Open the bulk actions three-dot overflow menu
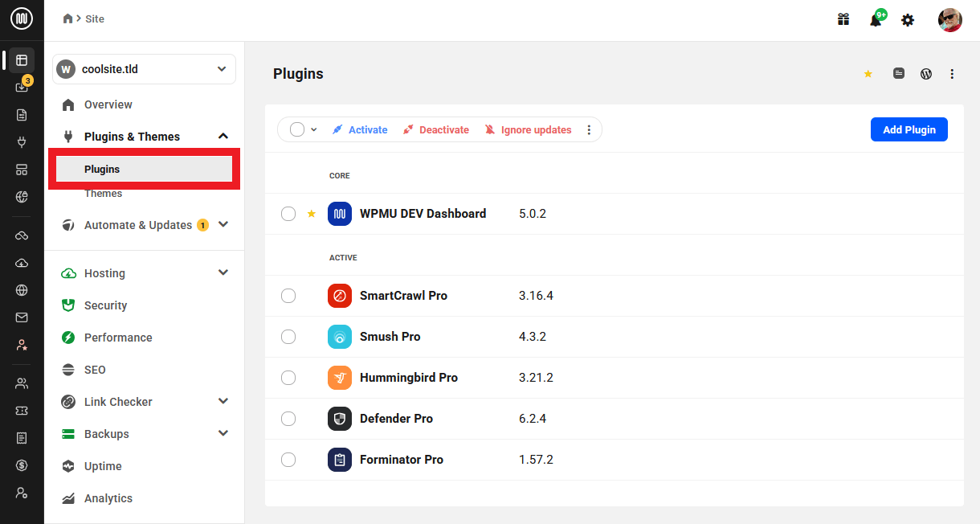 [589, 129]
